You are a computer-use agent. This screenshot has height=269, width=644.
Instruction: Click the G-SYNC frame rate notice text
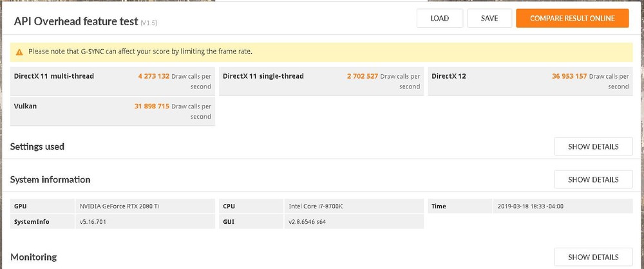(140, 52)
